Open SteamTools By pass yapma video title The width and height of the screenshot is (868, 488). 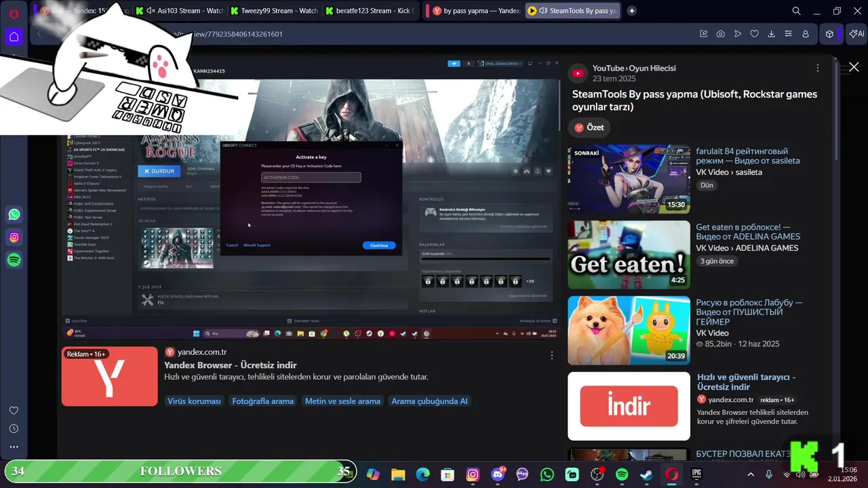(694, 100)
